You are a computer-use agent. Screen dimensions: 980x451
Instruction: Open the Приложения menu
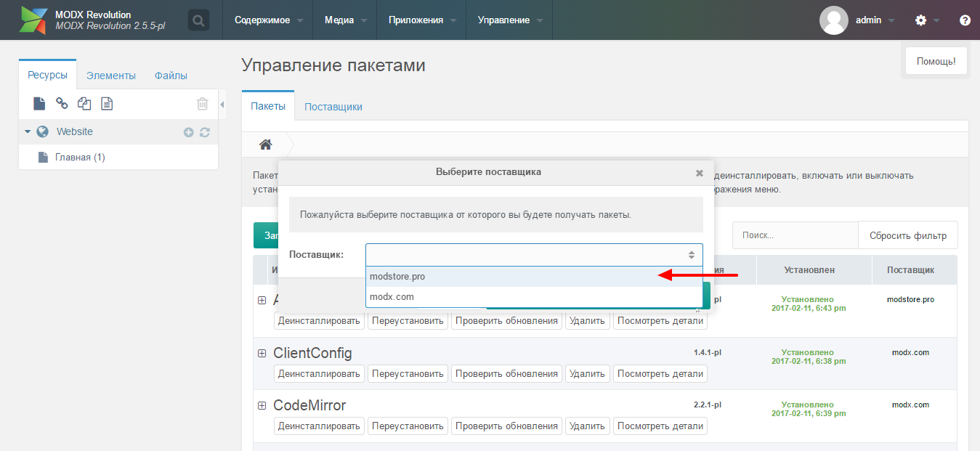(422, 20)
